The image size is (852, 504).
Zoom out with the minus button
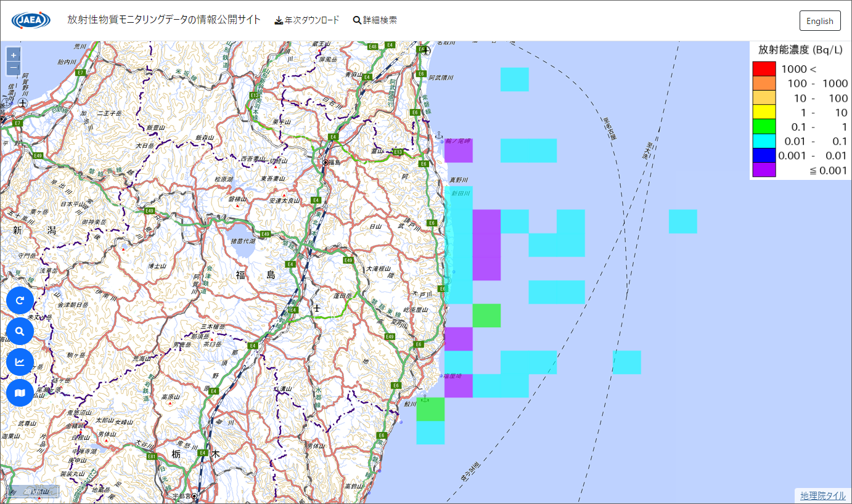coord(14,68)
